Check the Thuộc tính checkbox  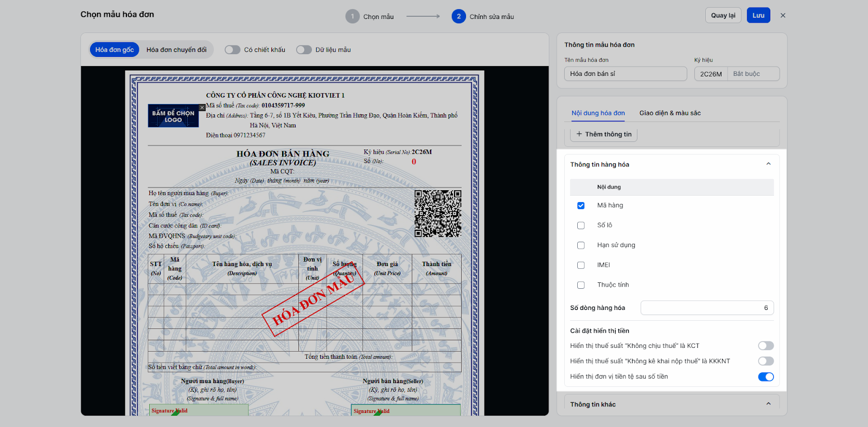pos(581,285)
